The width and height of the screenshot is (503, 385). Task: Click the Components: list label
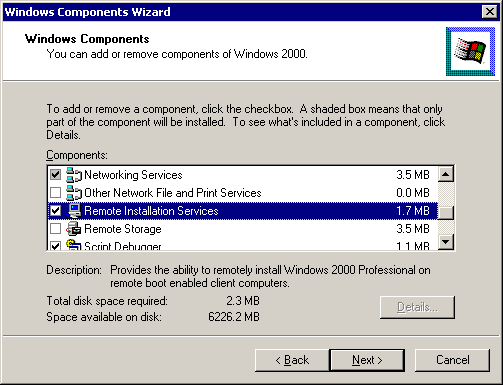77,155
